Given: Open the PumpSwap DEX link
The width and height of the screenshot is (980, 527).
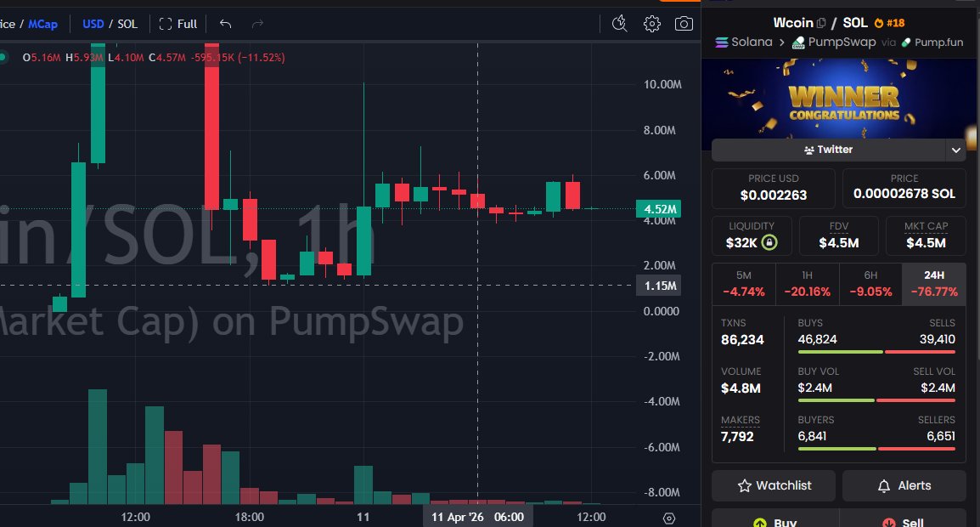Looking at the screenshot, I should point(834,42).
